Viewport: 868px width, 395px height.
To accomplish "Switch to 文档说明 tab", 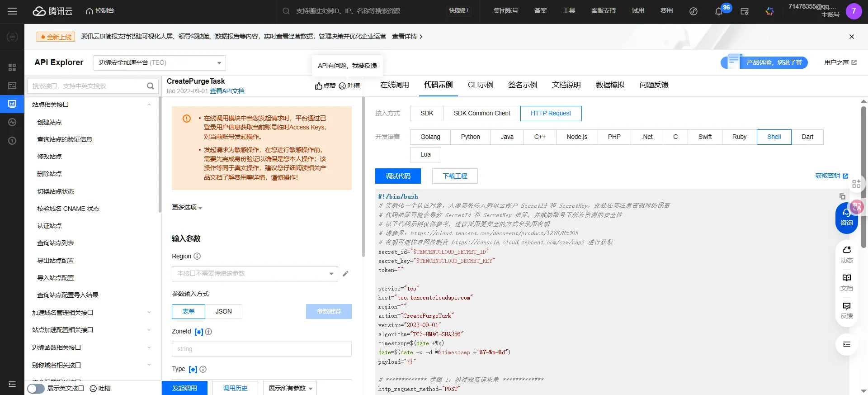I will 566,85.
